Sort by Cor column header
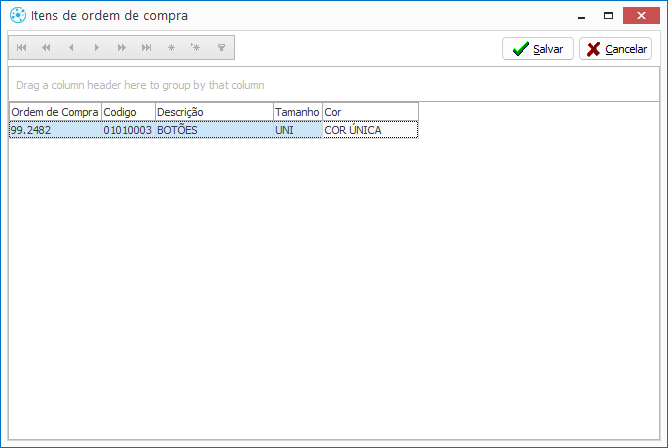 coord(370,112)
